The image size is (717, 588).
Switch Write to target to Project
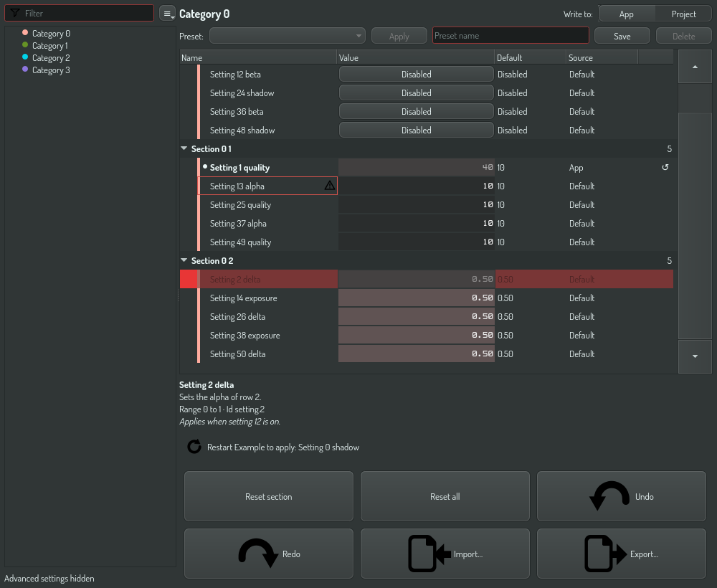683,14
